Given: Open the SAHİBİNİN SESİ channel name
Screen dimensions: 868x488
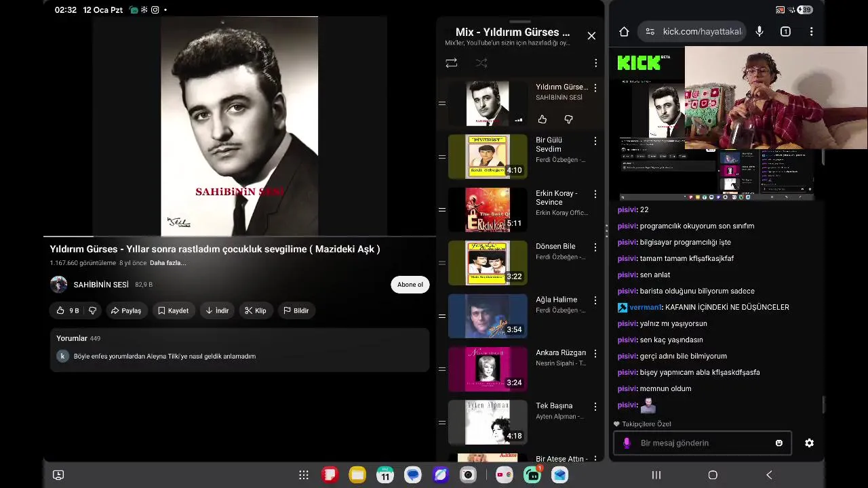Looking at the screenshot, I should pyautogui.click(x=101, y=285).
